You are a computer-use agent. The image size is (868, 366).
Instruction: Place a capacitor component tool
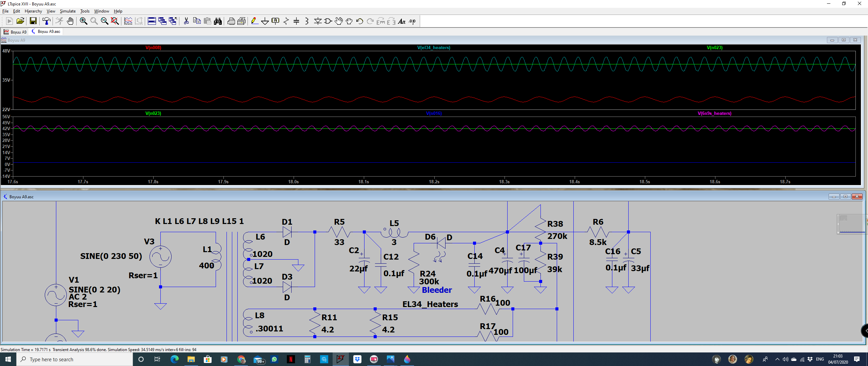[296, 21]
